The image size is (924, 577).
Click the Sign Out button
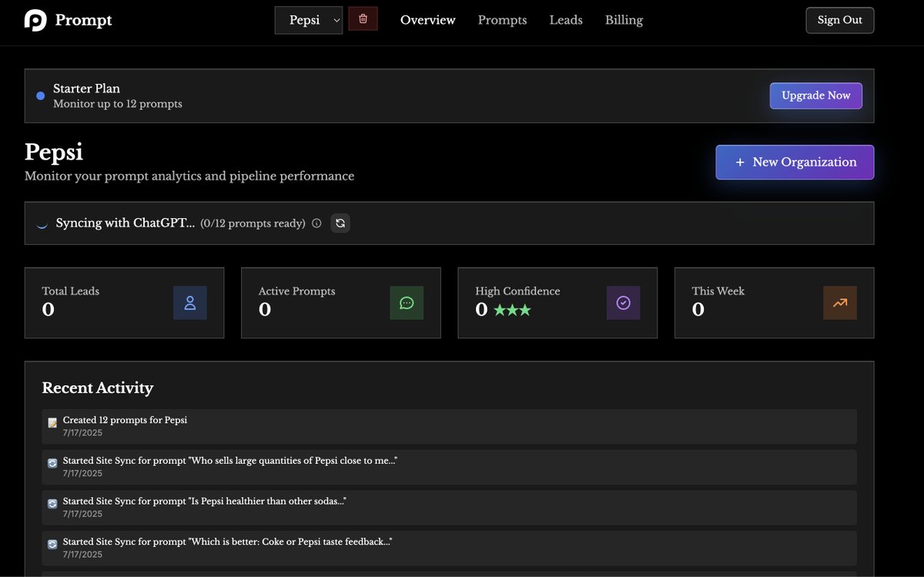point(840,20)
